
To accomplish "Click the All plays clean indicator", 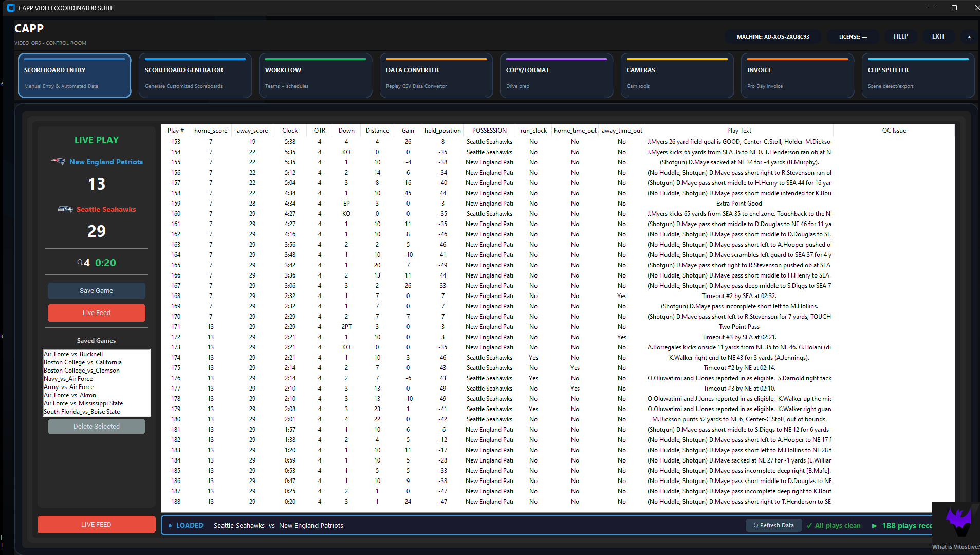I will 833,525.
